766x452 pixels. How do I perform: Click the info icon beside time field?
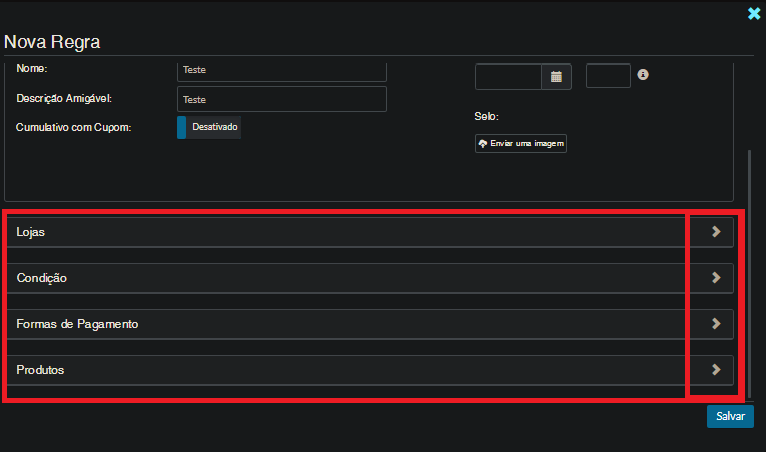click(x=643, y=74)
